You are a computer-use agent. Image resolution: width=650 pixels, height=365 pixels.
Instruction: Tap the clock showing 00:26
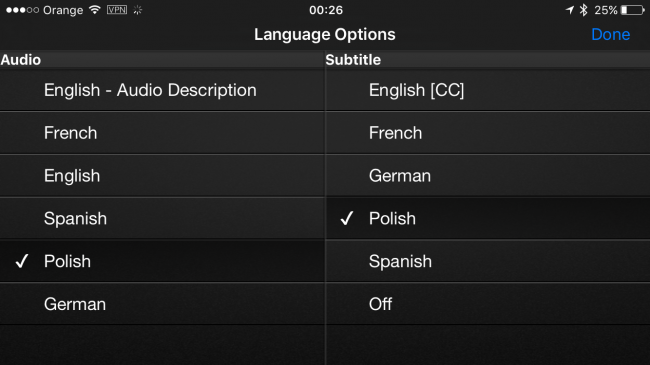[x=326, y=10]
